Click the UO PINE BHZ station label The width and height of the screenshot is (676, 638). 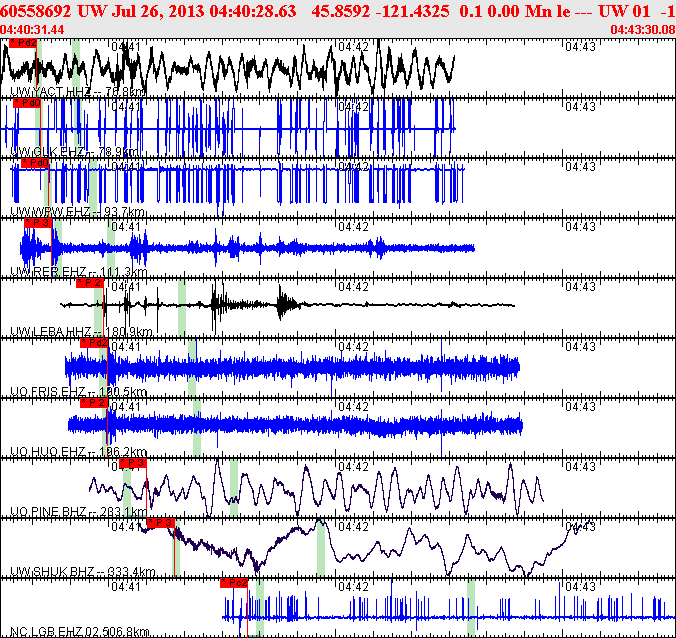pyautogui.click(x=78, y=512)
